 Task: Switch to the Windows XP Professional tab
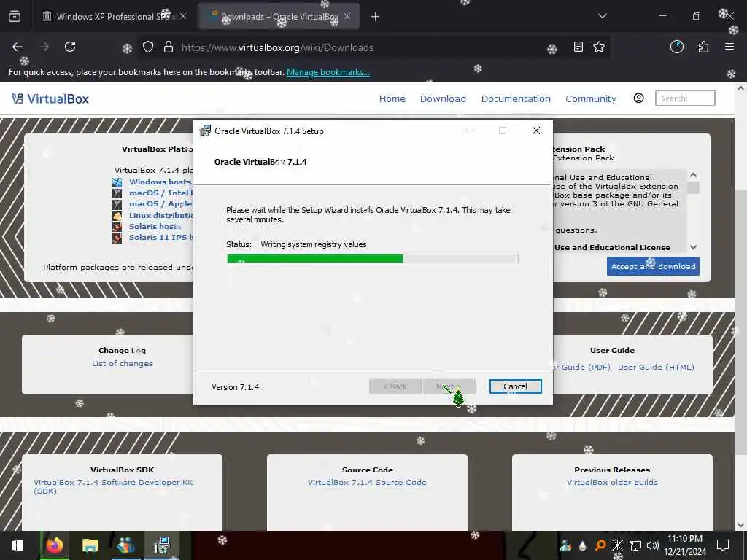[x=114, y=17]
